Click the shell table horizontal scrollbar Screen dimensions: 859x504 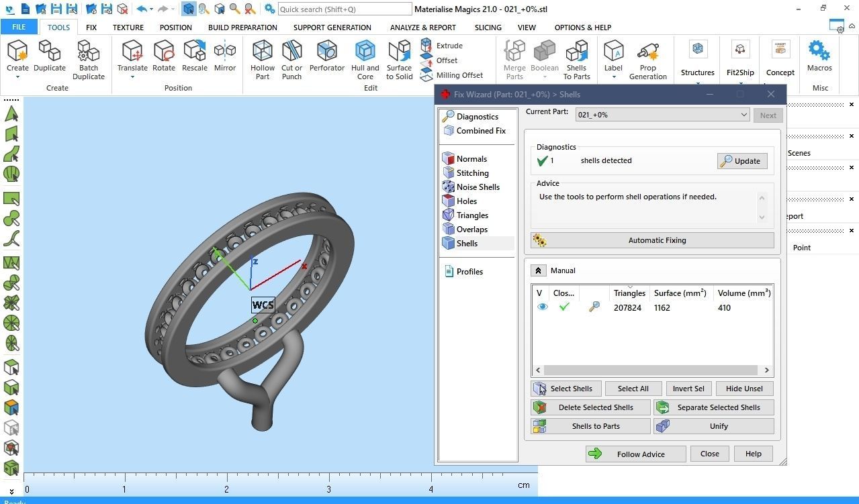[x=651, y=370]
